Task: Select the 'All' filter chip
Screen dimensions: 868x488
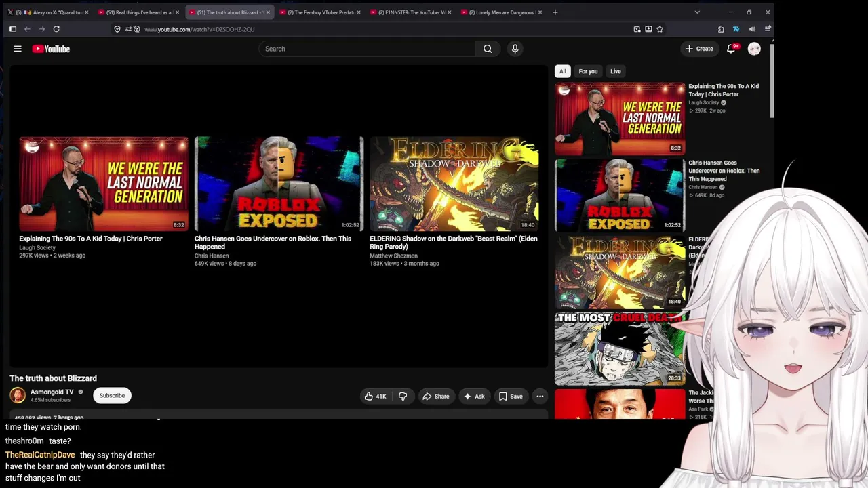Action: click(562, 71)
